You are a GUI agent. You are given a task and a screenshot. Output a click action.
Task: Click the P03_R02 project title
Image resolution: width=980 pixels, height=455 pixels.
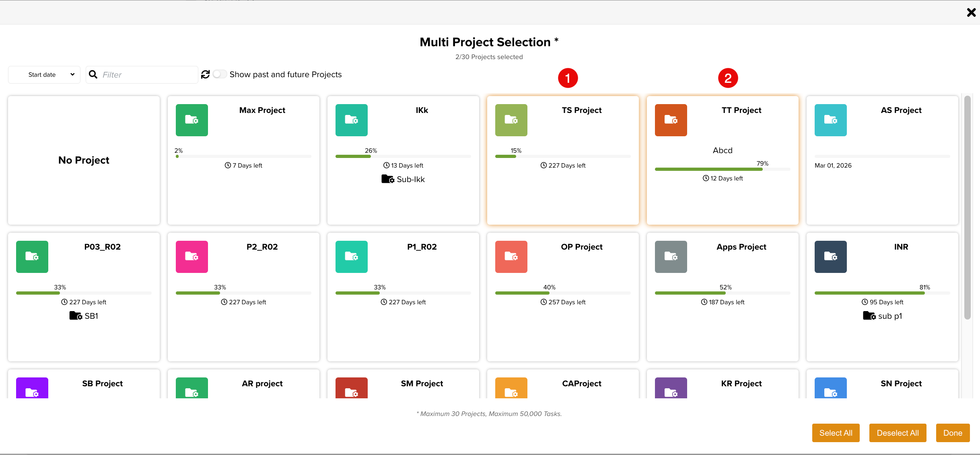click(x=103, y=247)
